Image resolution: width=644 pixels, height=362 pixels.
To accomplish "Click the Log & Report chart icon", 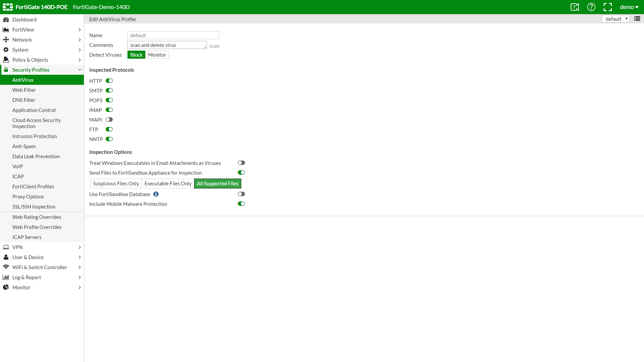I will click(6, 277).
